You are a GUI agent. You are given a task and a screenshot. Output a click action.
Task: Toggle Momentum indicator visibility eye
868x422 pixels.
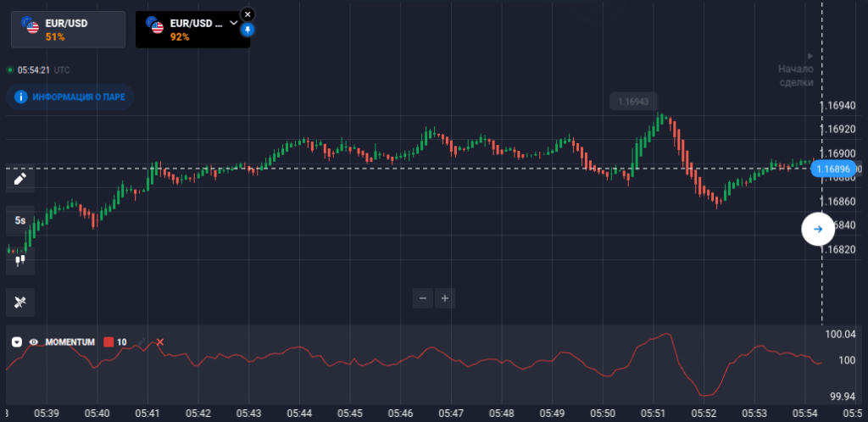[x=34, y=342]
